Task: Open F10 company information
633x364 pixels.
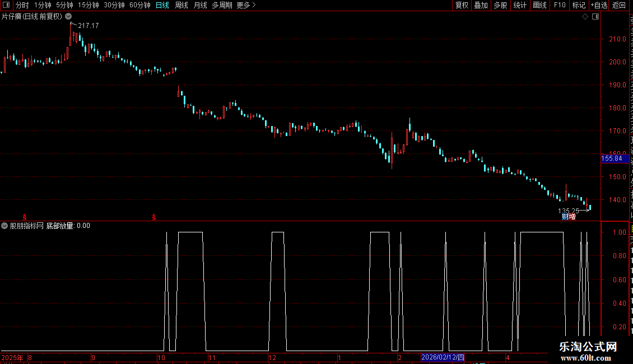Action: (560, 5)
